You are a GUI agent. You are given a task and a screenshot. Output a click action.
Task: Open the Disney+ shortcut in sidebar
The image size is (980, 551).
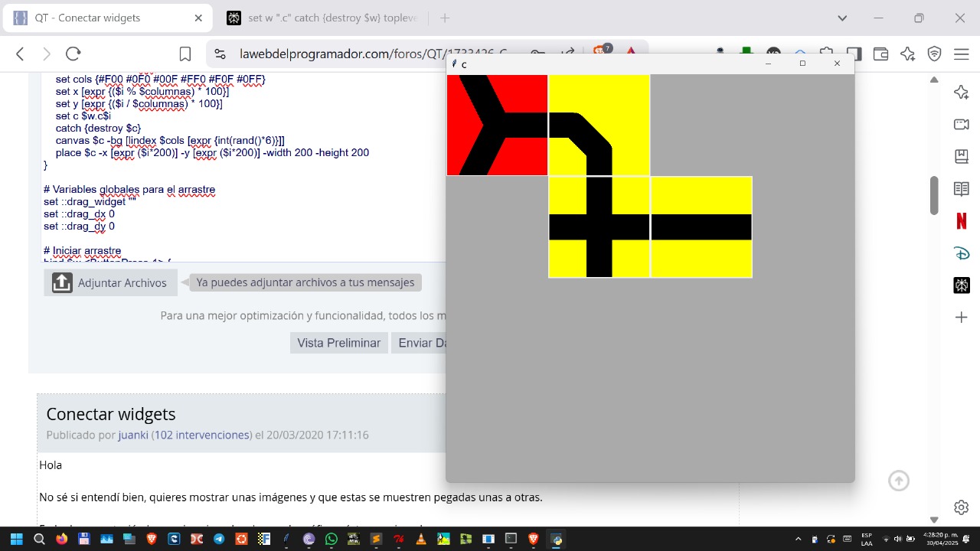(962, 253)
